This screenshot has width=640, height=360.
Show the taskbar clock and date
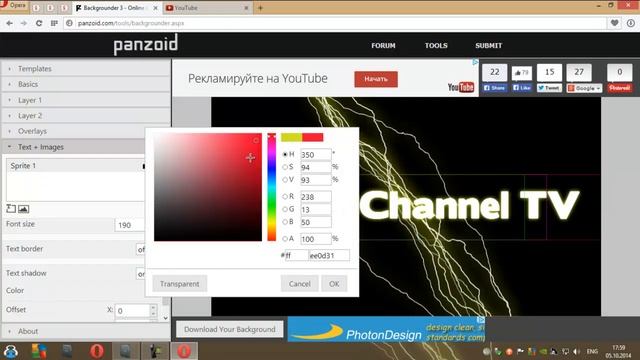(x=618, y=351)
